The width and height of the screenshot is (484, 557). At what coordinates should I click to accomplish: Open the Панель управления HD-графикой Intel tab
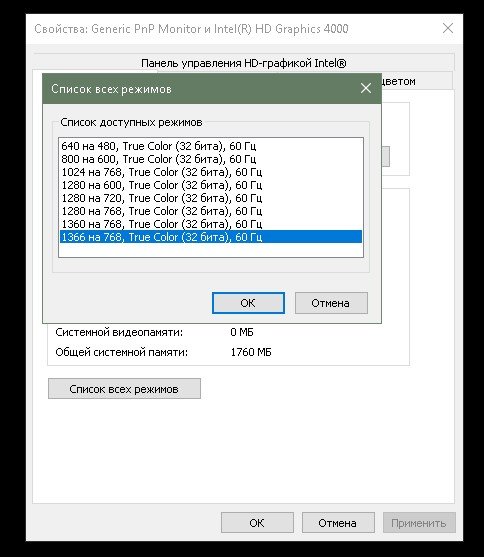243,63
